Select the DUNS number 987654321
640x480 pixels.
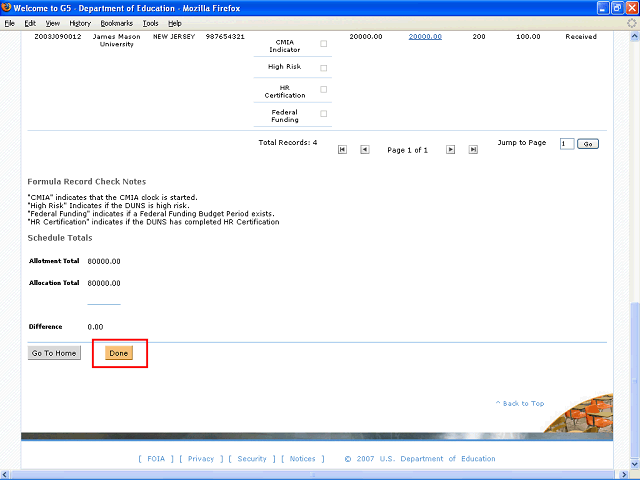pyautogui.click(x=225, y=37)
